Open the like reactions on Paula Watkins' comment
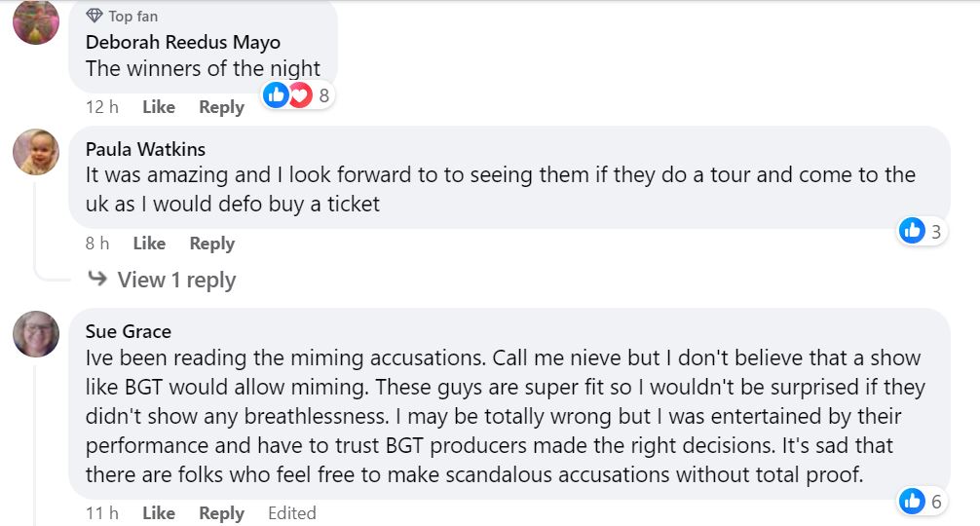Viewport: 980px width, 526px height. click(x=913, y=231)
